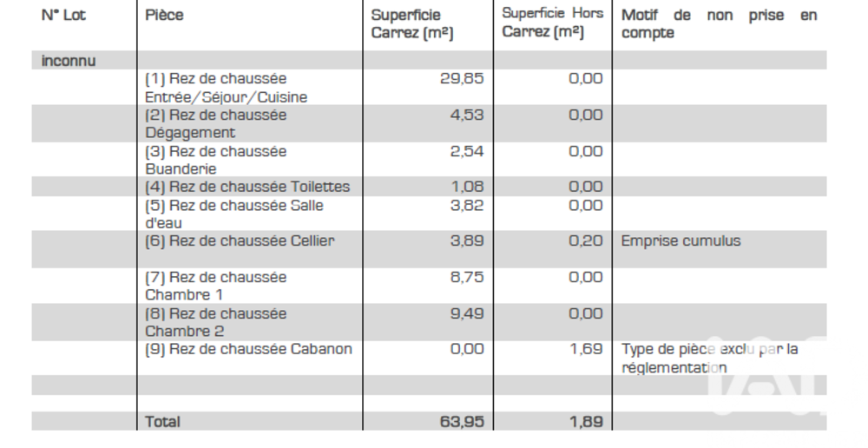Click the 'N° Lot' column header
This screenshot has width=868, height=448.
point(64,15)
